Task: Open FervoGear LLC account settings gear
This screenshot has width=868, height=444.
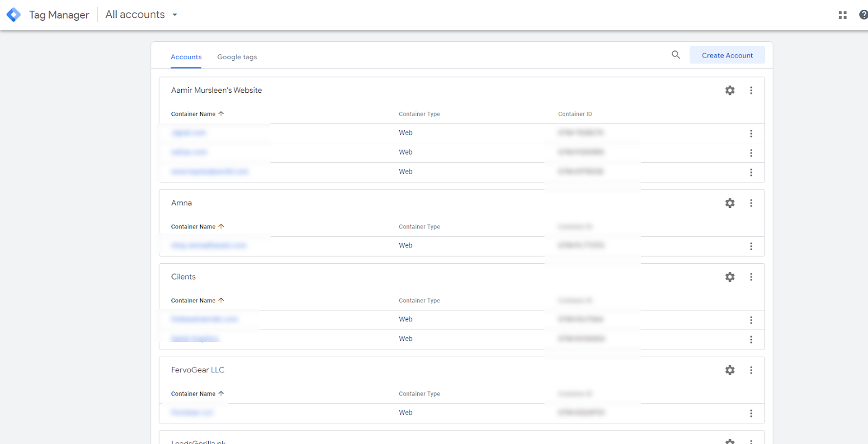Action: coord(730,370)
